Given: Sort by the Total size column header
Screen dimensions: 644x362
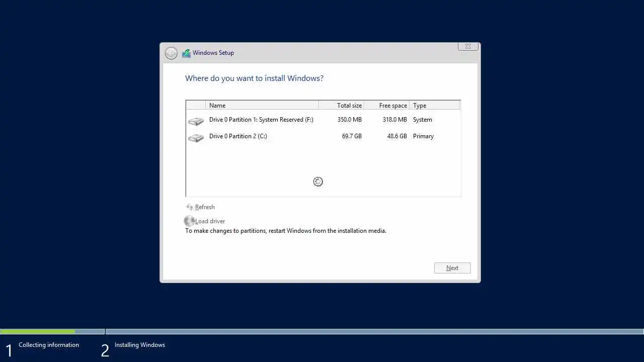Looking at the screenshot, I should (x=342, y=105).
